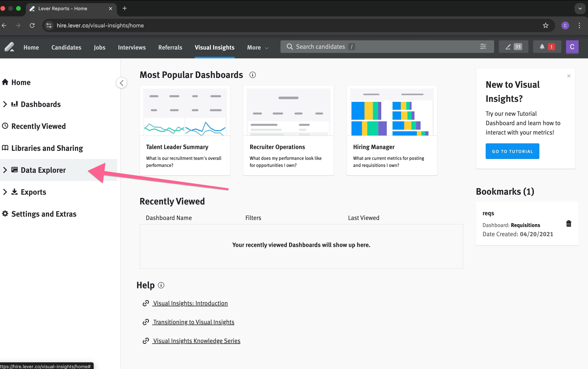Screen dimensions: 588x369
Task: Open the Talent Leader Summary dashboard card
Action: click(185, 130)
